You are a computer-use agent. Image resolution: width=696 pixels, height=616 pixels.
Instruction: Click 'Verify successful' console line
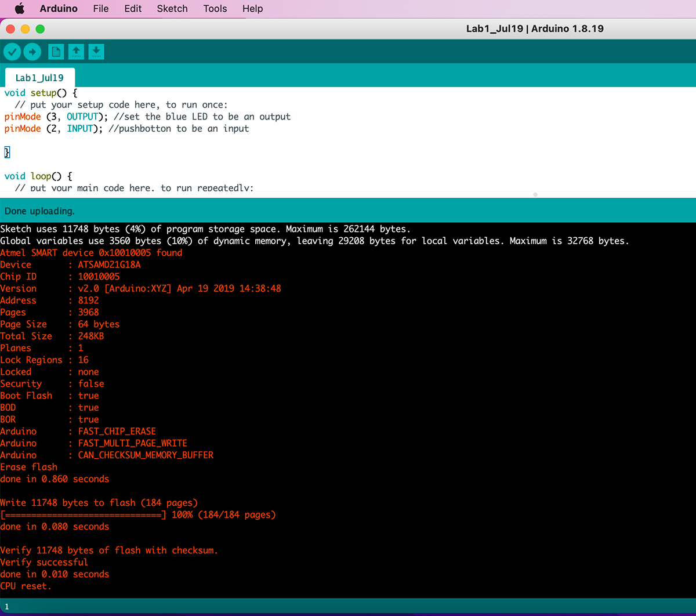44,562
